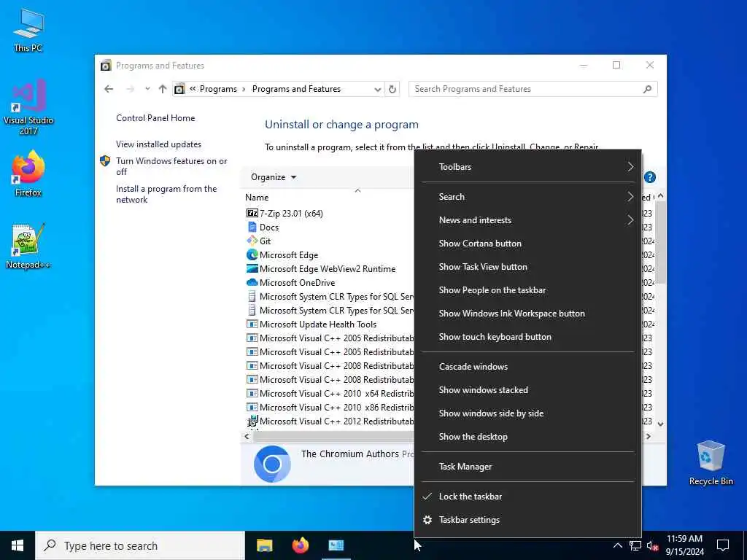Click the search magnifier in Programs and Features
This screenshot has height=560, width=747.
click(647, 89)
